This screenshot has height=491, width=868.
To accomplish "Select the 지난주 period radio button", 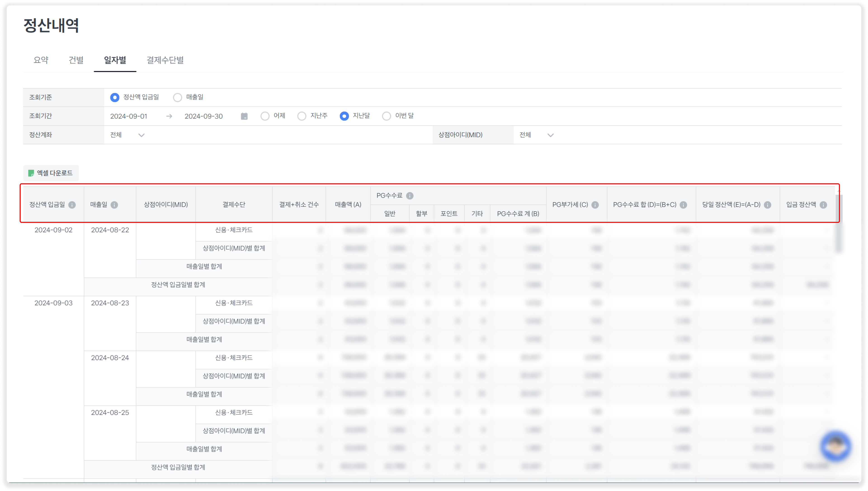I will coord(302,116).
